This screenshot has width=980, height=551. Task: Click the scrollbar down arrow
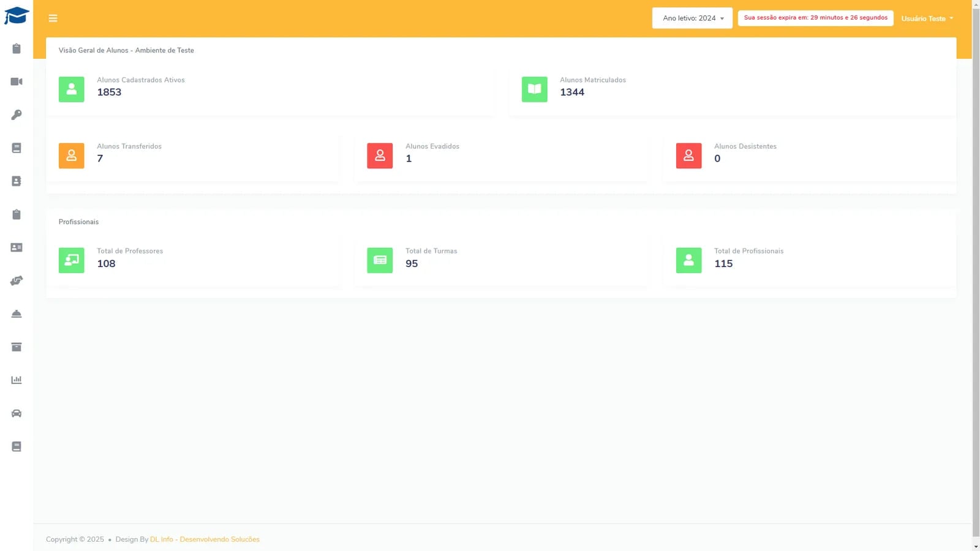[x=976, y=546]
